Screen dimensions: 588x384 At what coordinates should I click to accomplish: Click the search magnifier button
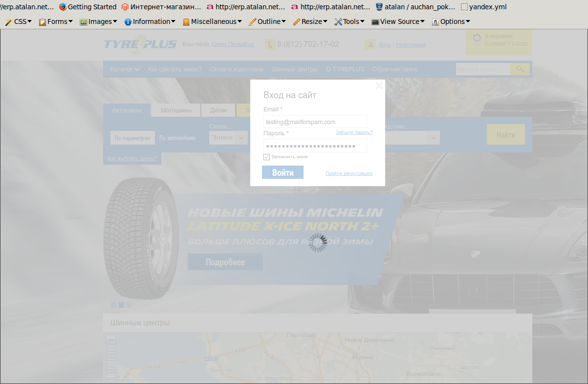point(520,69)
